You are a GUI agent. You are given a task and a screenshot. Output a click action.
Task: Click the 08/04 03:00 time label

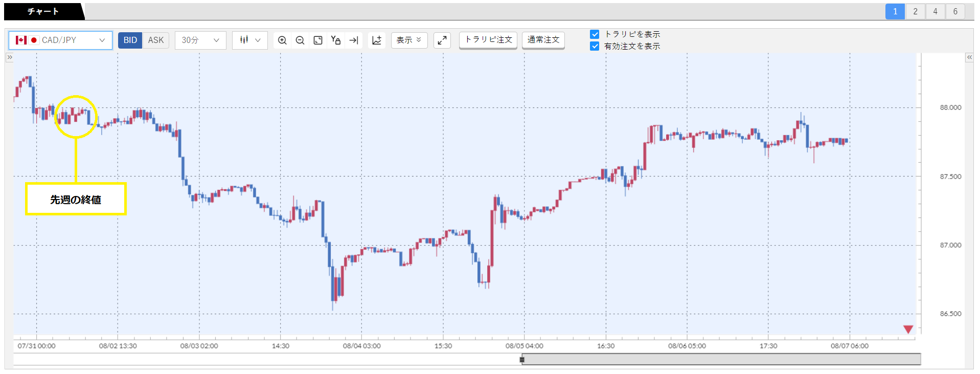pos(361,346)
